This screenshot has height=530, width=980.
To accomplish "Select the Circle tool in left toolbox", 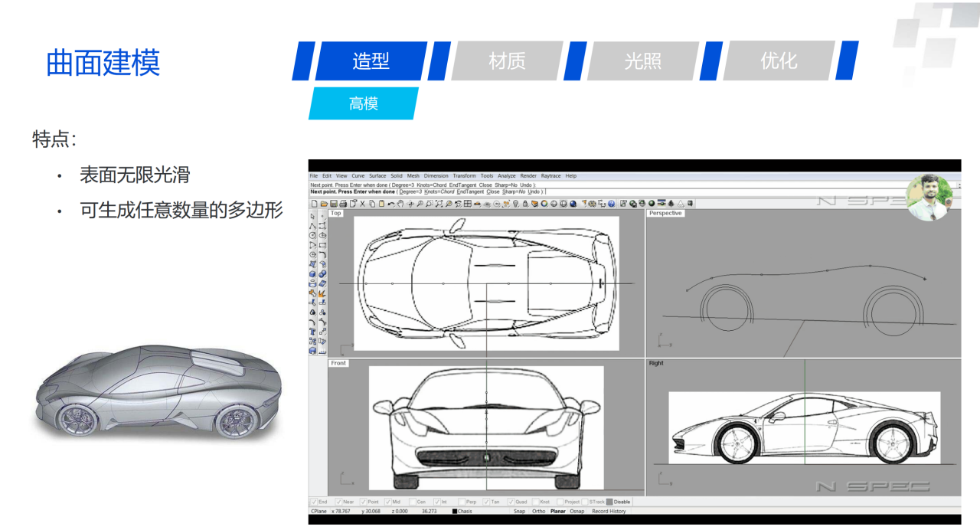I will pos(312,236).
